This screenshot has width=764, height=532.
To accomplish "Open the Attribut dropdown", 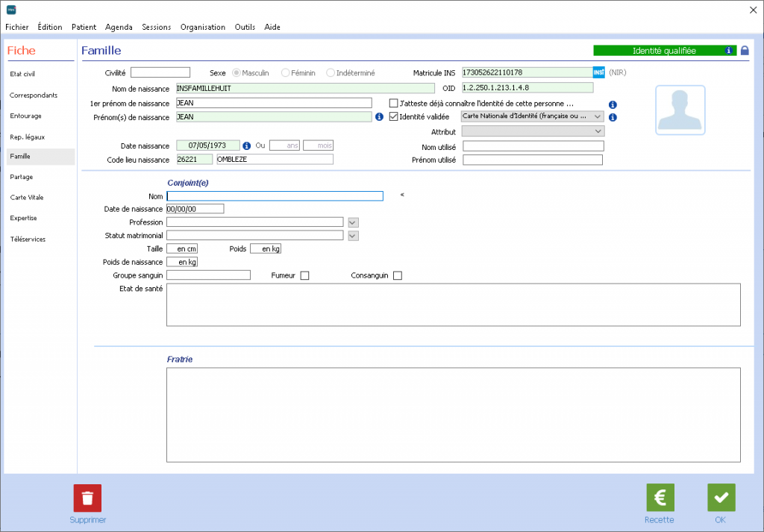I will pos(533,131).
